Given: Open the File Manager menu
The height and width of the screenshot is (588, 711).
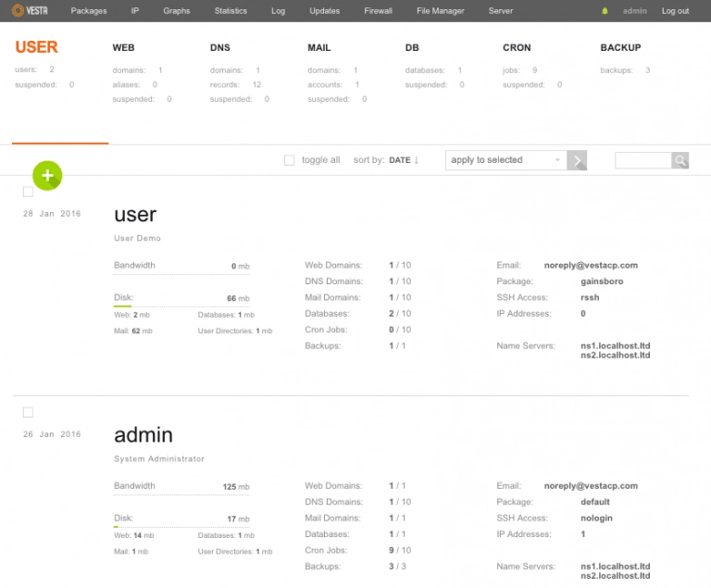Looking at the screenshot, I should pyautogui.click(x=441, y=11).
